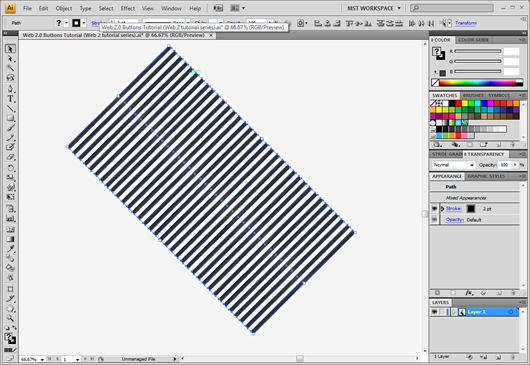Click the Layer 1 target circle
This screenshot has width=530, height=365.
511,312
